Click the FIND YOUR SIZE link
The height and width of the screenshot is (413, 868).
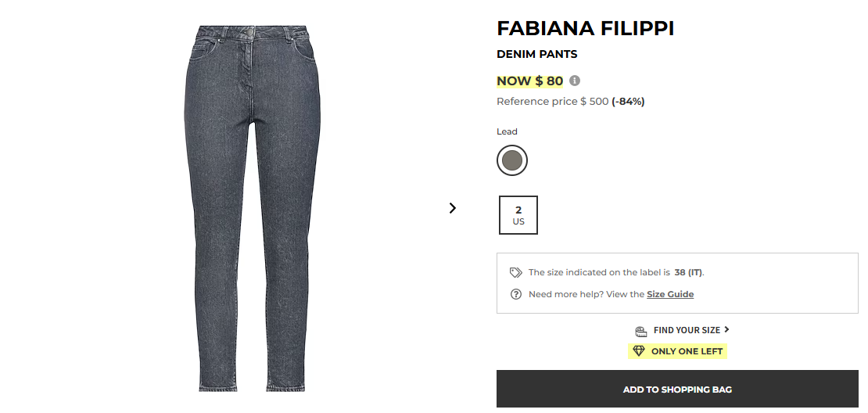pyautogui.click(x=687, y=330)
